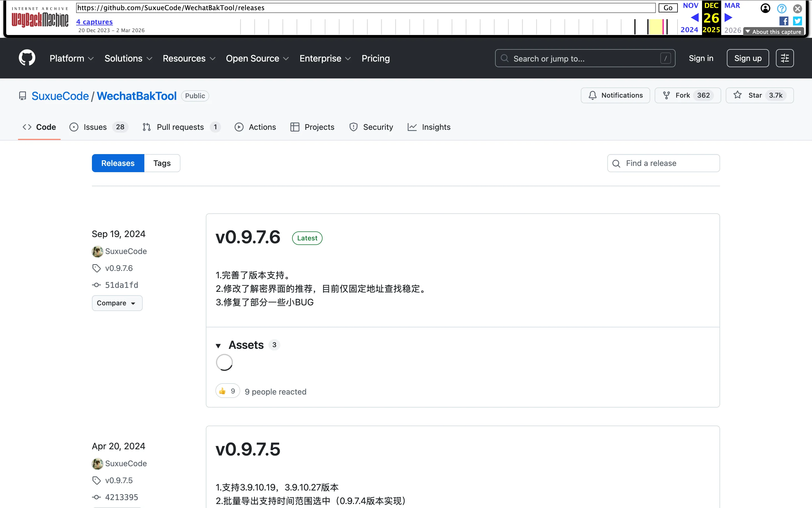Viewport: 812px width, 508px height.
Task: Click the tag icon beside v0.9.7.6
Action: point(96,268)
